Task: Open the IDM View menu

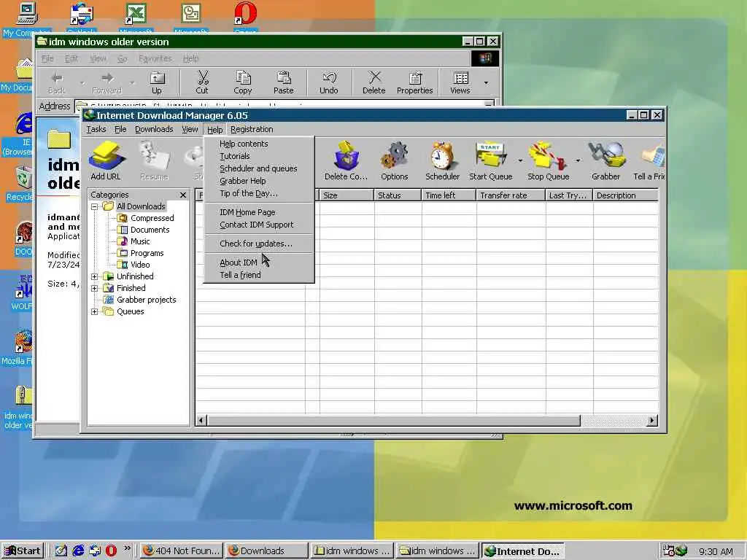Action: pyautogui.click(x=190, y=130)
